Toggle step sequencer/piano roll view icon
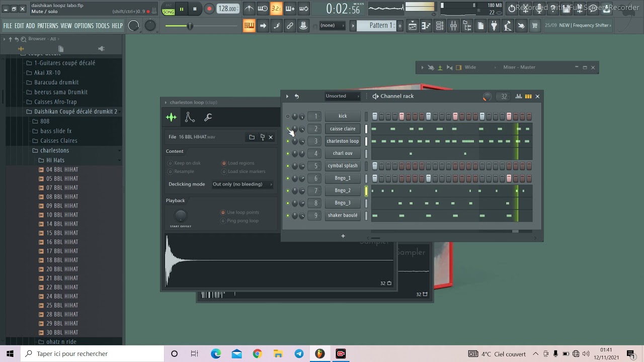 [x=528, y=96]
